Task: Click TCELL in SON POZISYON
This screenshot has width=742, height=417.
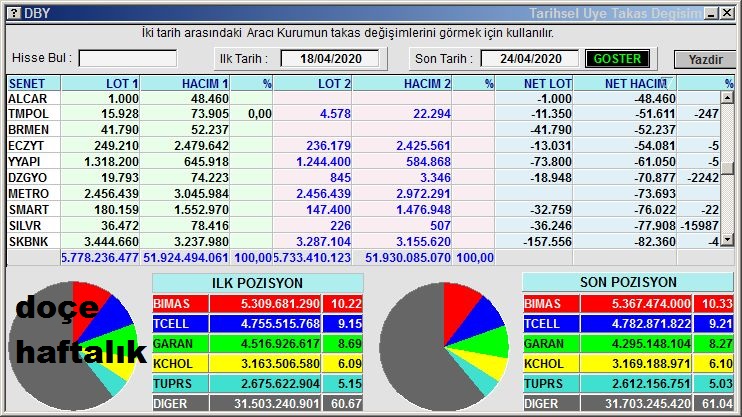Action: [x=551, y=324]
